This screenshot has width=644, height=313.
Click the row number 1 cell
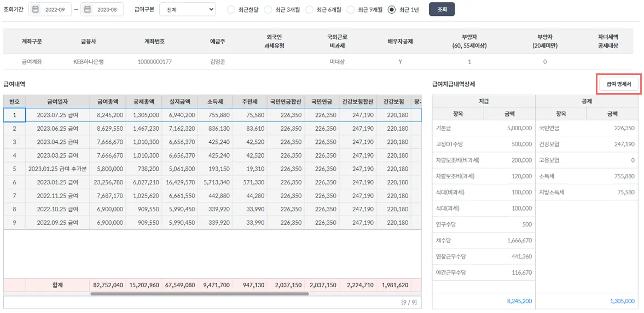pos(14,114)
